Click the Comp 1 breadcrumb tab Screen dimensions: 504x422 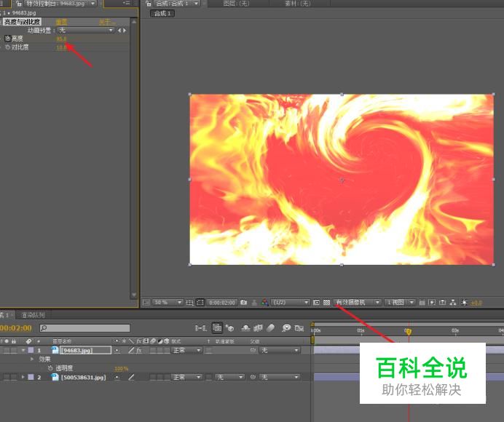[x=162, y=14]
